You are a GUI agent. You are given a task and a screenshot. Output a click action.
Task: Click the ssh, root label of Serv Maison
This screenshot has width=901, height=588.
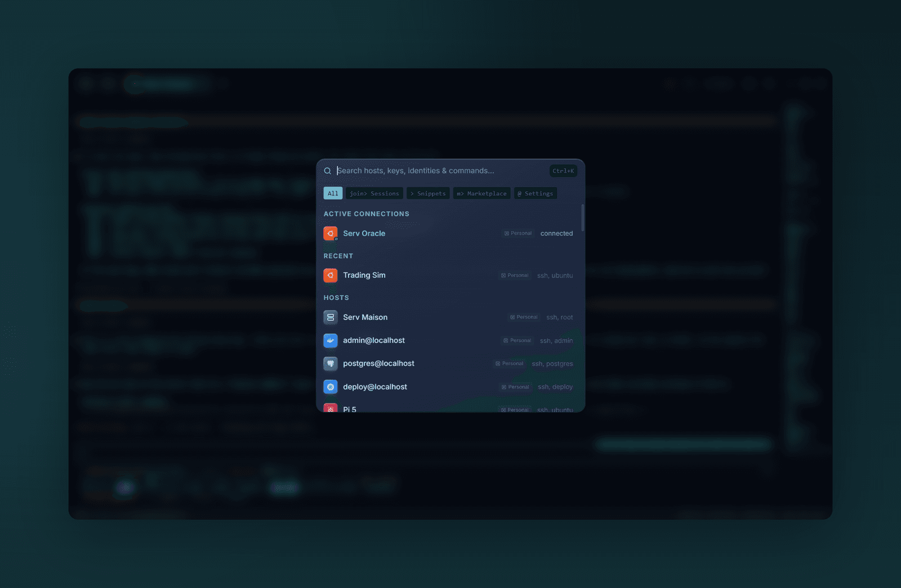point(560,317)
